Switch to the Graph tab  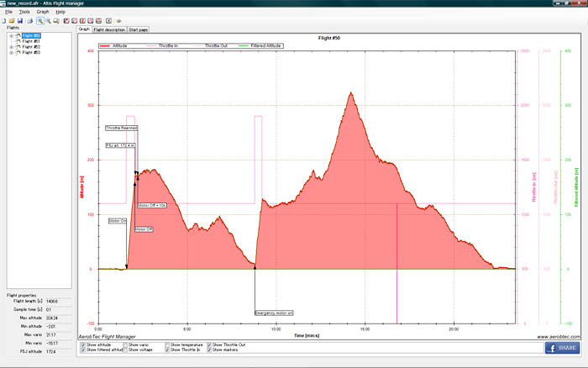84,29
